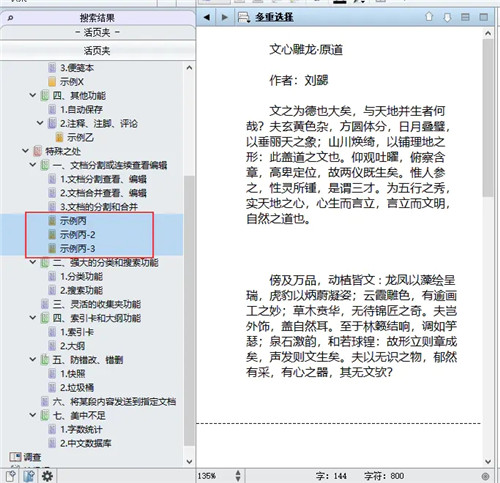This screenshot has width=500, height=483.
Task: Open 1.分类功能 in the binder
Action: tap(81, 276)
